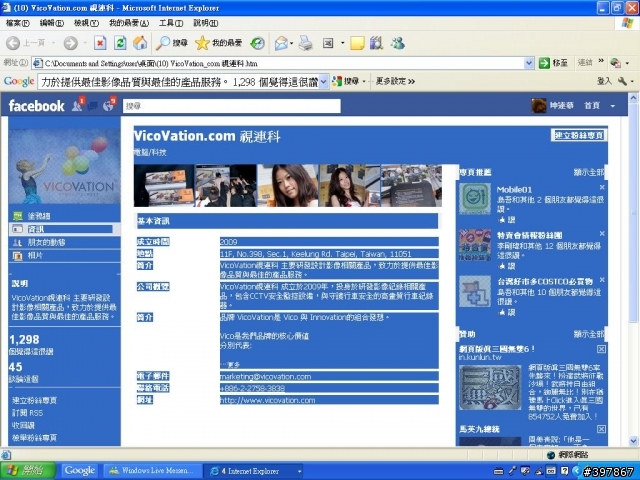This screenshot has width=640, height=480.
Task: Click 建立粉絲專頁 button at page top
Action: [x=578, y=136]
